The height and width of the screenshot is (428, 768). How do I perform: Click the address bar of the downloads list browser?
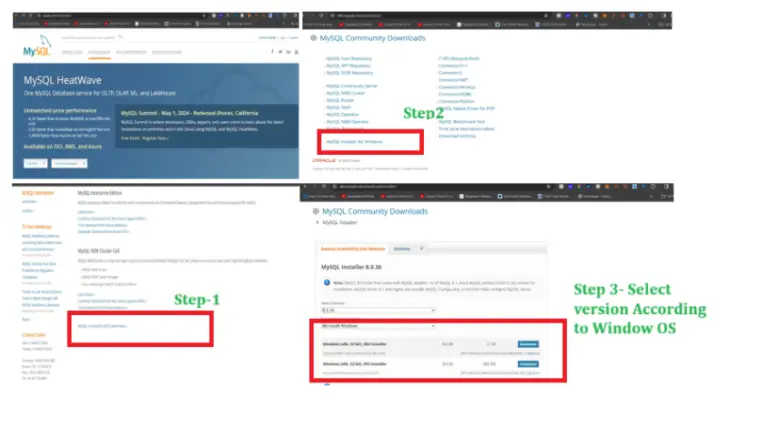(436, 16)
